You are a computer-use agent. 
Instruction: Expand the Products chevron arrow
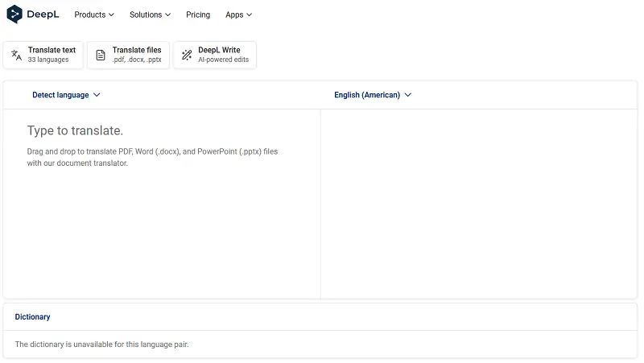(x=111, y=14)
